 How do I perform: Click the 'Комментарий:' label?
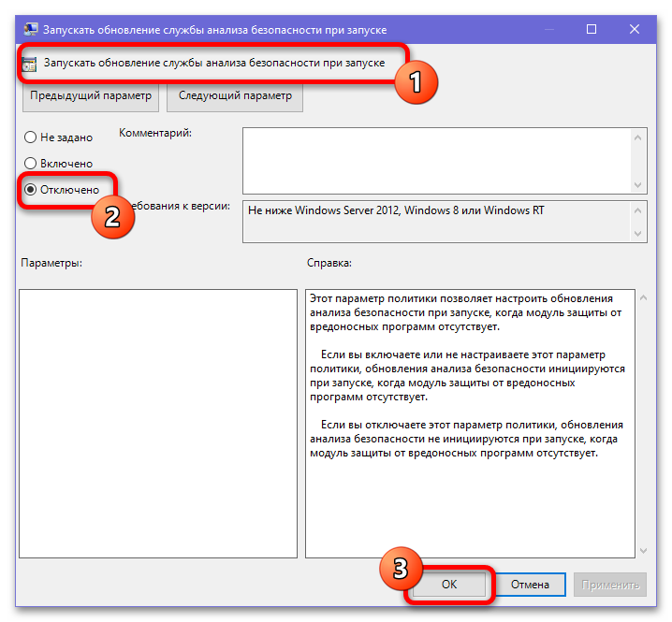[x=155, y=133]
